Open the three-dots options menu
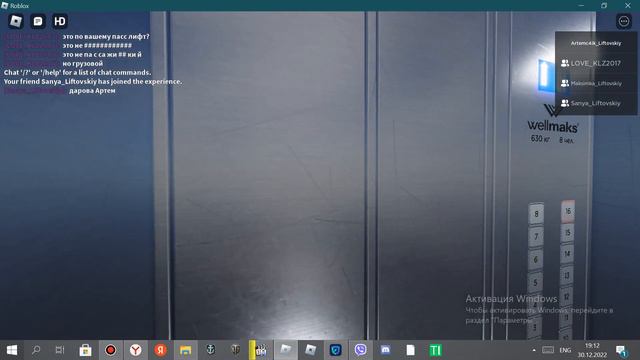The image size is (640, 360). tap(624, 21)
